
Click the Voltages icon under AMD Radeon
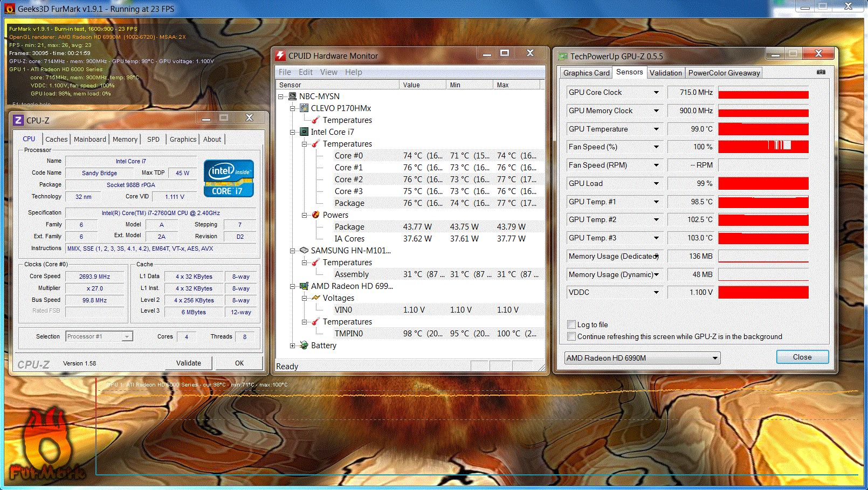316,298
